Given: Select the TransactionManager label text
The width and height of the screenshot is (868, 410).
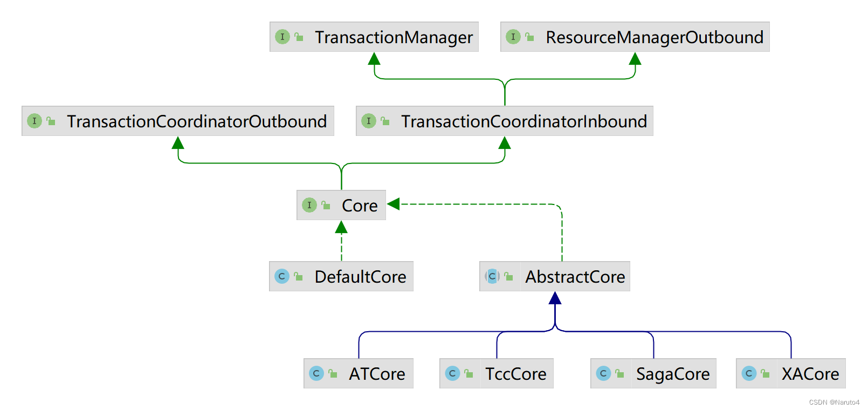Looking at the screenshot, I should pos(394,37).
